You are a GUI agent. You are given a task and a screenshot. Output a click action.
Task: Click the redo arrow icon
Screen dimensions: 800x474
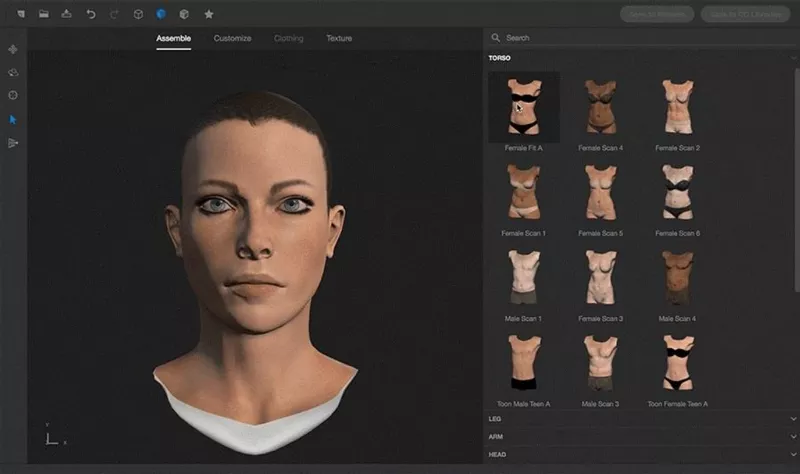tap(113, 14)
